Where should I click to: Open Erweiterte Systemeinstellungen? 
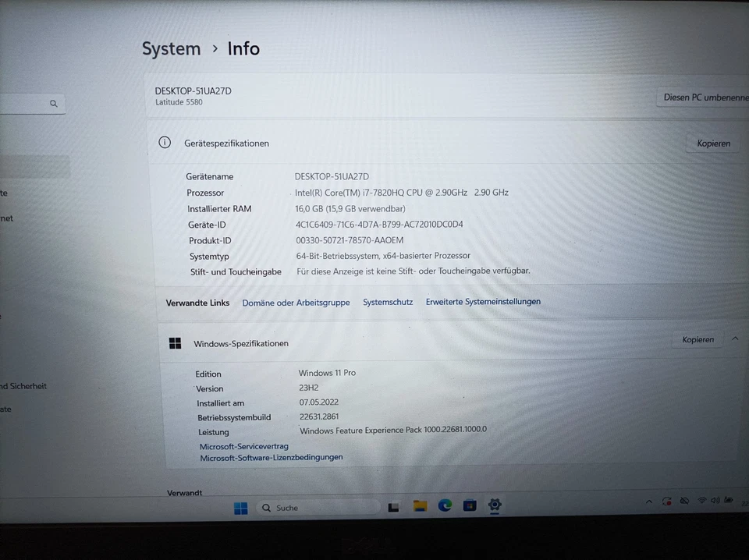coord(483,301)
